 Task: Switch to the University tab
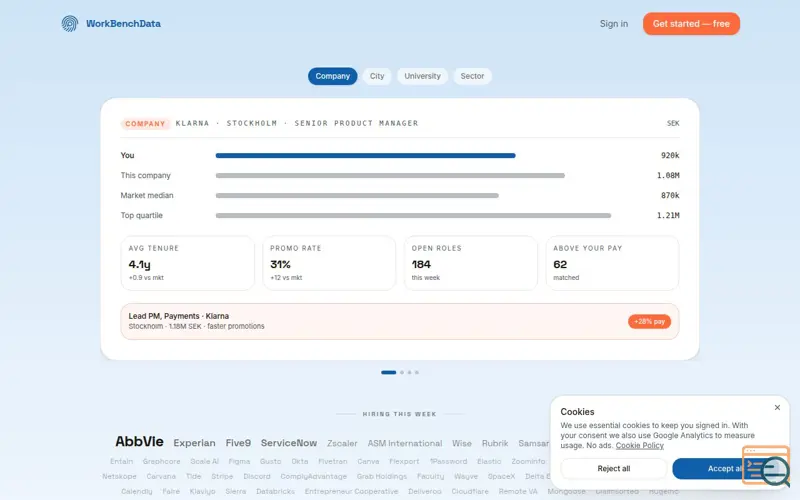tap(422, 76)
